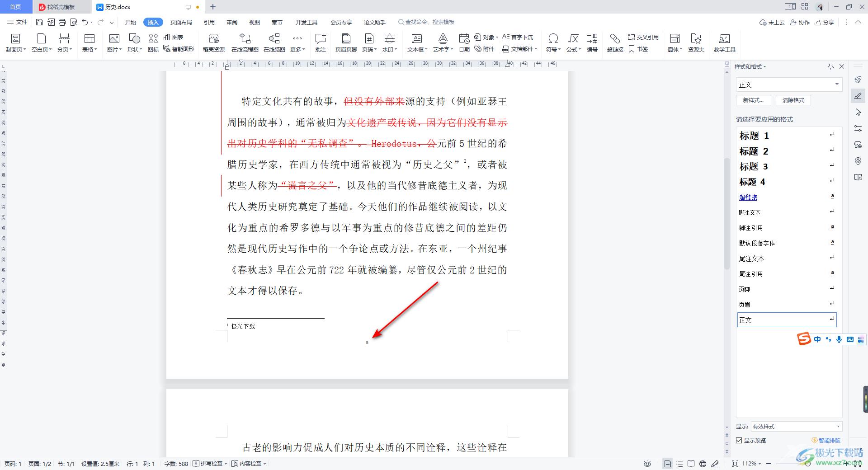
Task: Insert a hyperlink (超链接)
Action: (615, 43)
